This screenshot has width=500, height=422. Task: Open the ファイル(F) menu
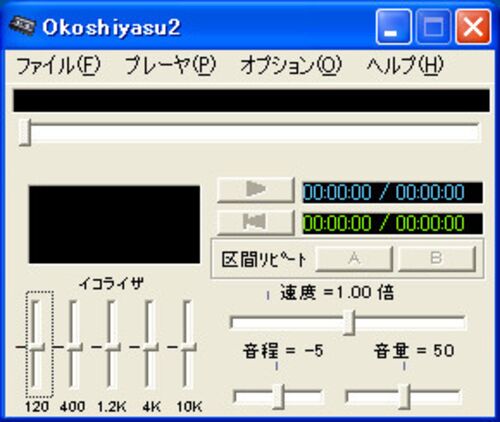pos(58,65)
